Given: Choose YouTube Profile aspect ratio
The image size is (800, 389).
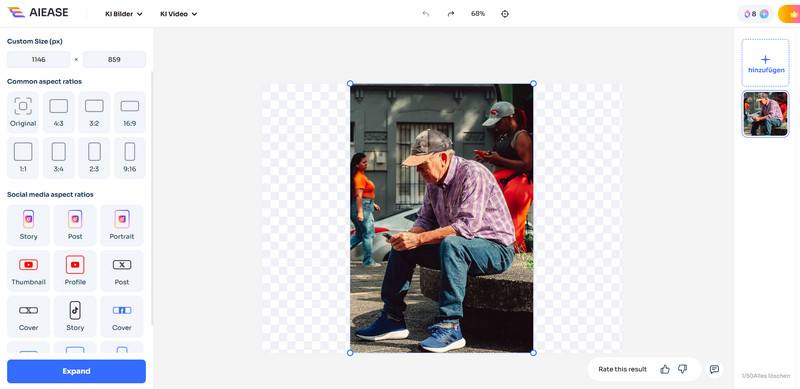Looking at the screenshot, I should tap(75, 271).
